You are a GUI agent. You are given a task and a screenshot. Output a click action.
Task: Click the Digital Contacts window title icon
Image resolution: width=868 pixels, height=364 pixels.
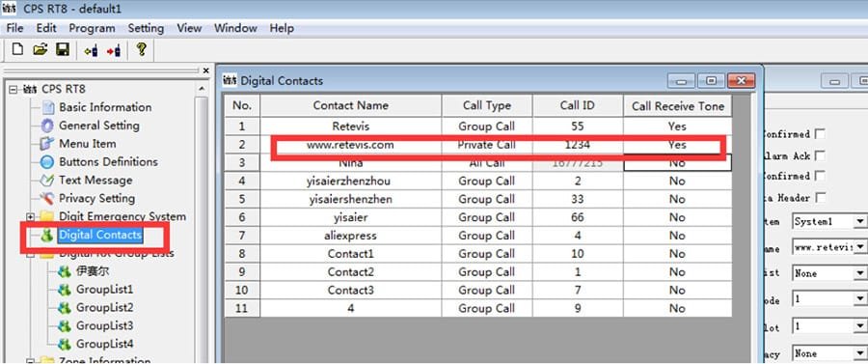(x=230, y=81)
